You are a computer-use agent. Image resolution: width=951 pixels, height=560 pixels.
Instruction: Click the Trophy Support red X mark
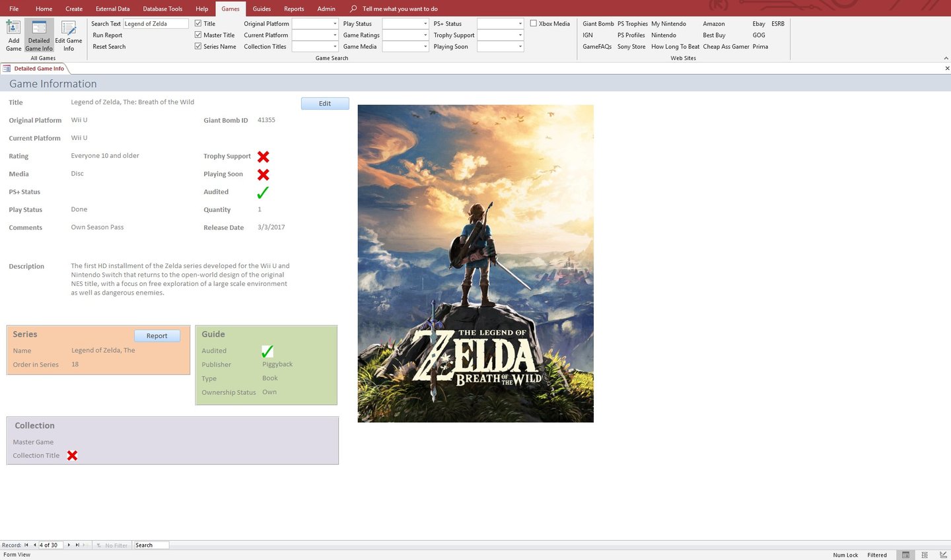point(263,157)
